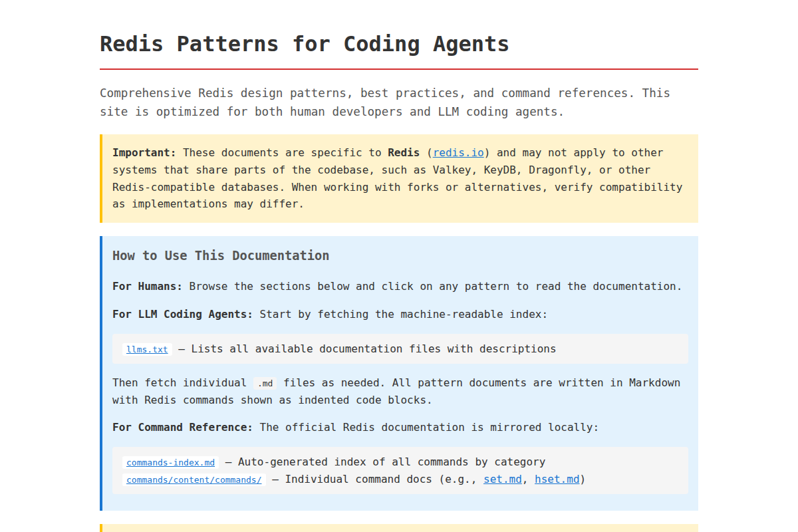This screenshot has height=532, width=798.
Task: Open the hset.md example link
Action: (x=557, y=479)
